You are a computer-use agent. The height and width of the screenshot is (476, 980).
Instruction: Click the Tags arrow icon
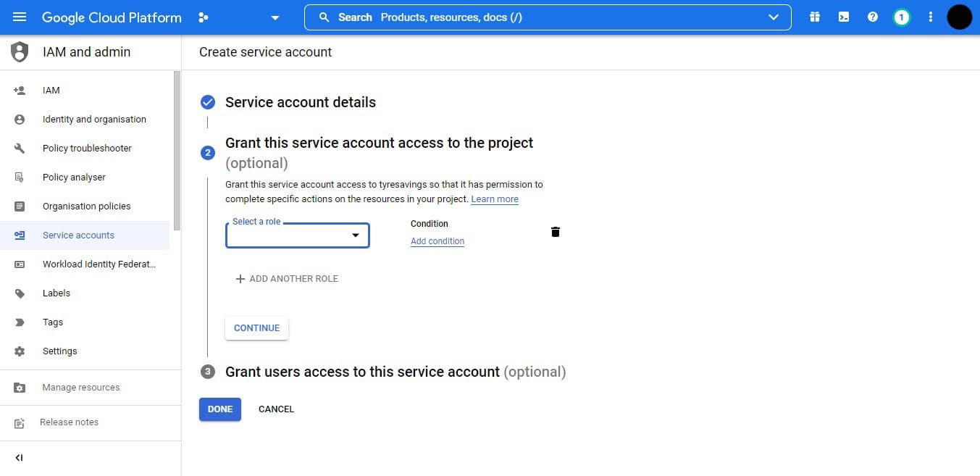coord(20,322)
